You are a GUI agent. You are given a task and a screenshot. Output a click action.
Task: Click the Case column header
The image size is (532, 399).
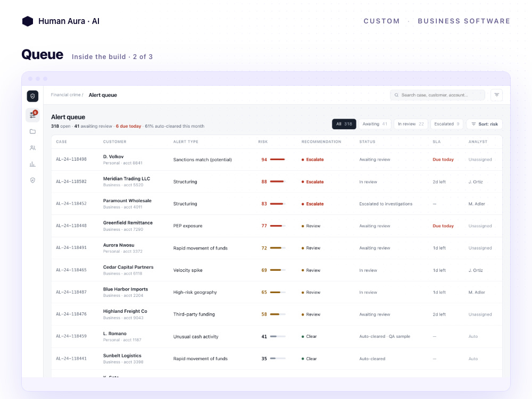61,142
